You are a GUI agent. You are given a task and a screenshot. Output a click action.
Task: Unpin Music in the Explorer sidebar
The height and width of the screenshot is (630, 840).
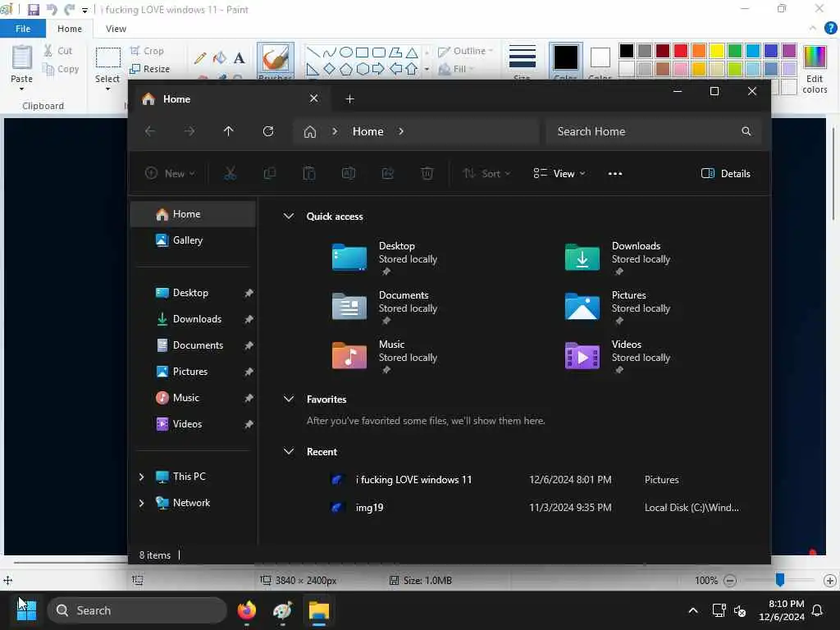tap(249, 398)
